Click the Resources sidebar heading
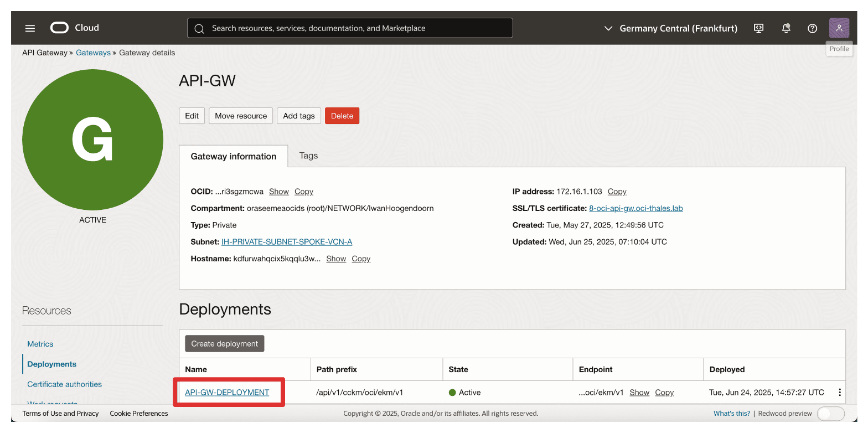The image size is (868, 433). (46, 311)
